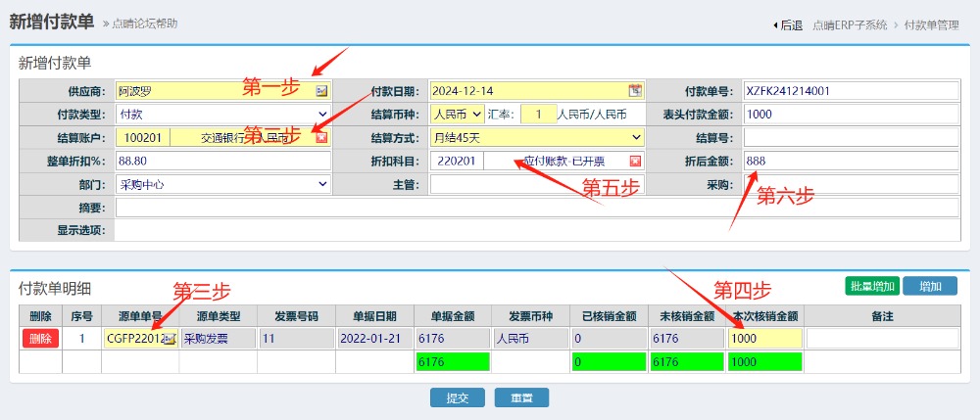Click the 结算号 input field
The image size is (980, 420).
pos(851,137)
